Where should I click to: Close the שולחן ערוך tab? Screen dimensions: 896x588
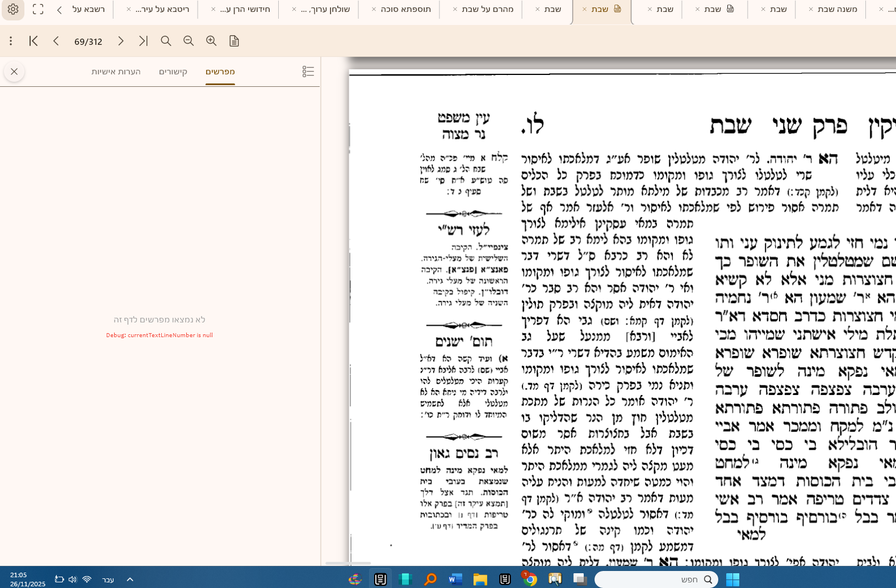(294, 9)
